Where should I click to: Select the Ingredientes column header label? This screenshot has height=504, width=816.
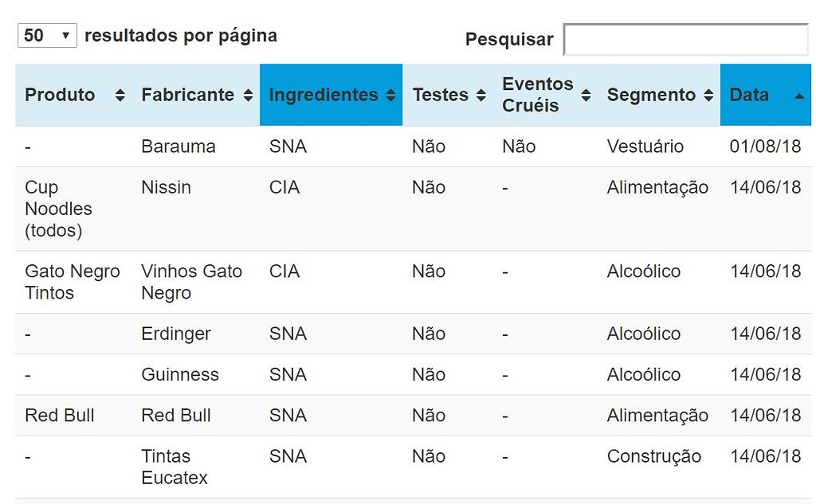pyautogui.click(x=323, y=95)
